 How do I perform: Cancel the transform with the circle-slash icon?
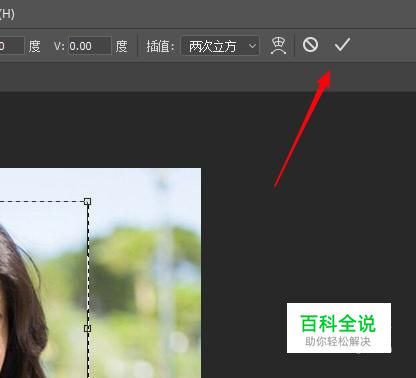point(310,45)
